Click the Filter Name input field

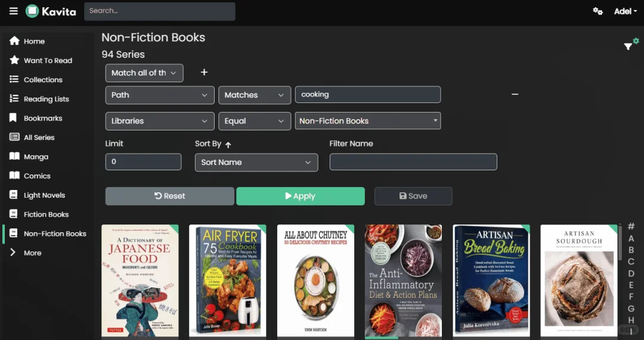[x=413, y=161]
